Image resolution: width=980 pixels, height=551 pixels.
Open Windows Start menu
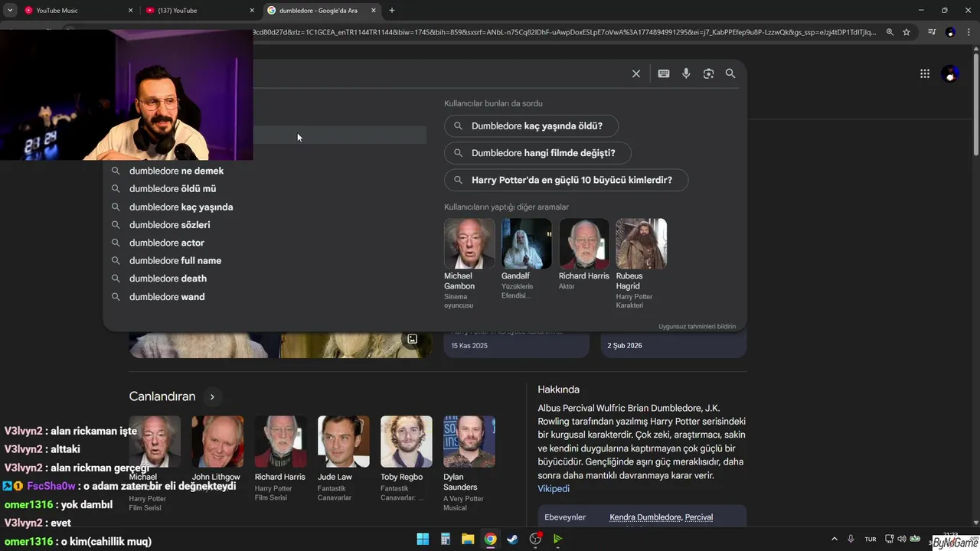point(423,539)
